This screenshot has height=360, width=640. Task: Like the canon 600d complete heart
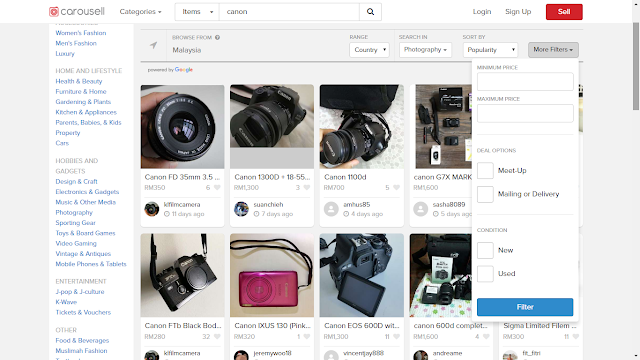point(486,337)
